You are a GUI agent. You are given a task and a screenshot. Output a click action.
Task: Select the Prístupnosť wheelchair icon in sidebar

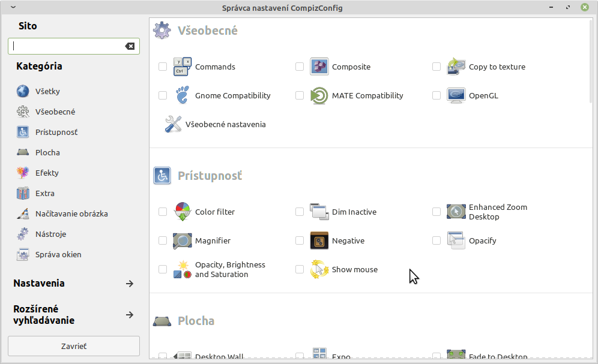click(23, 132)
